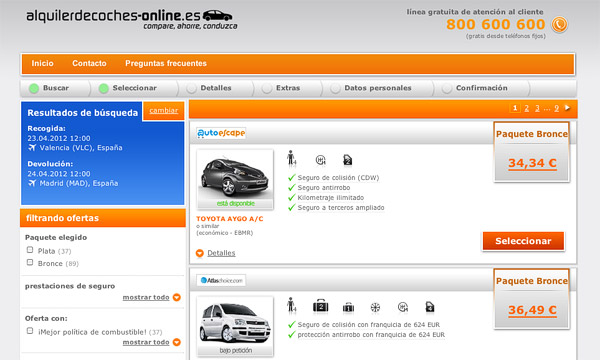The height and width of the screenshot is (360, 600).
Task: Click the gearbox icon on the Atlaschoice offer
Action: point(403,307)
